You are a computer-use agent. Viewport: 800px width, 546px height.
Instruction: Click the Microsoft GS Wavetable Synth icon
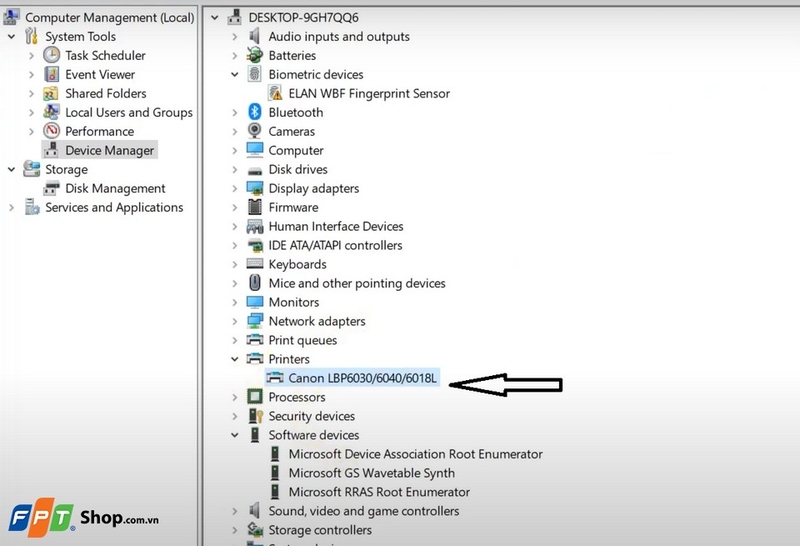pos(275,473)
